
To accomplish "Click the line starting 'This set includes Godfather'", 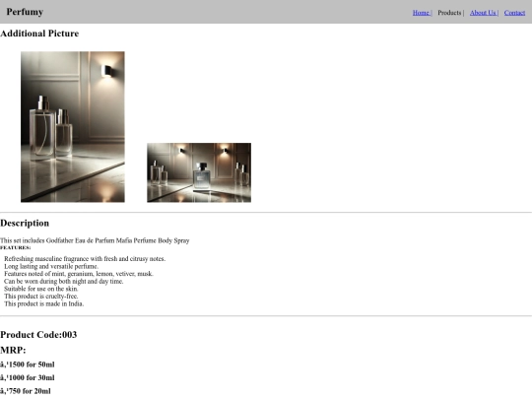I will [x=95, y=240].
